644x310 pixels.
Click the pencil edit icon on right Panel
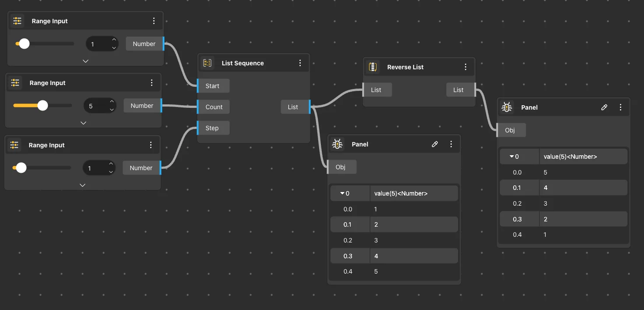coord(604,107)
